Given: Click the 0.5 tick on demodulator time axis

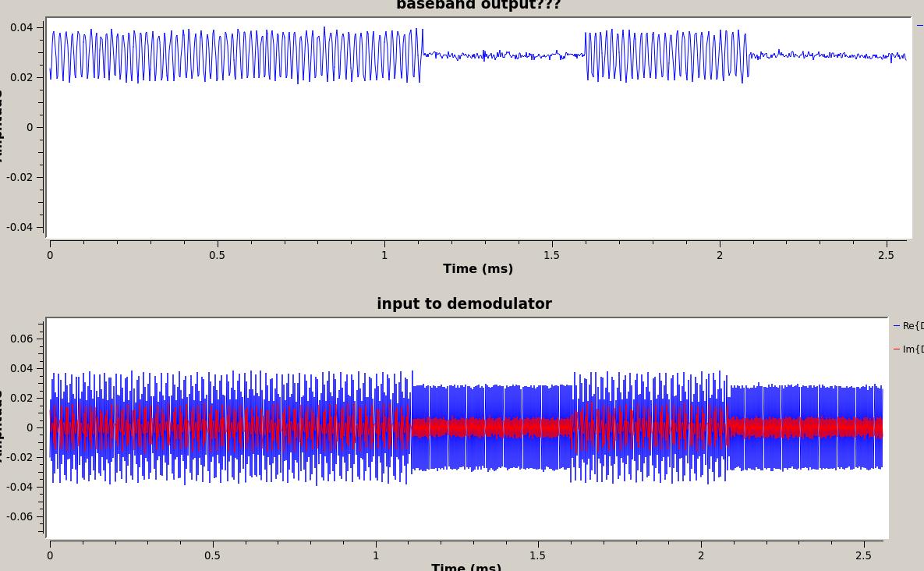Looking at the screenshot, I should pos(212,555).
